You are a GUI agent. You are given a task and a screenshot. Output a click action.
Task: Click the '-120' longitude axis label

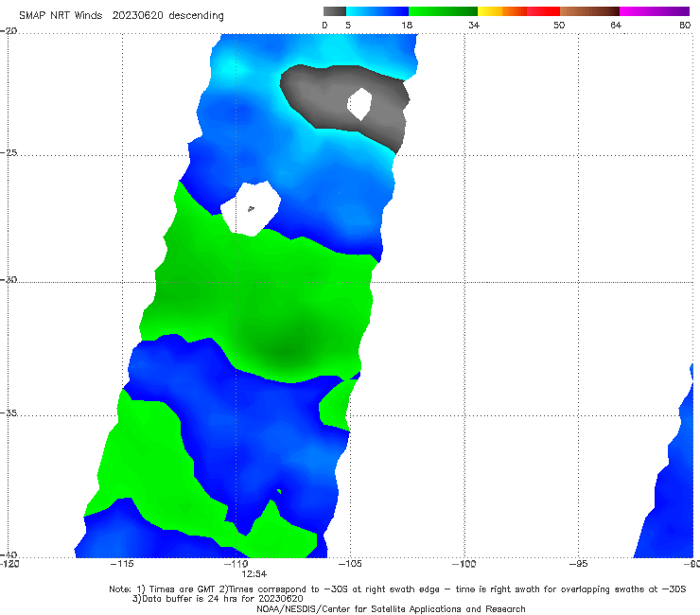point(9,564)
